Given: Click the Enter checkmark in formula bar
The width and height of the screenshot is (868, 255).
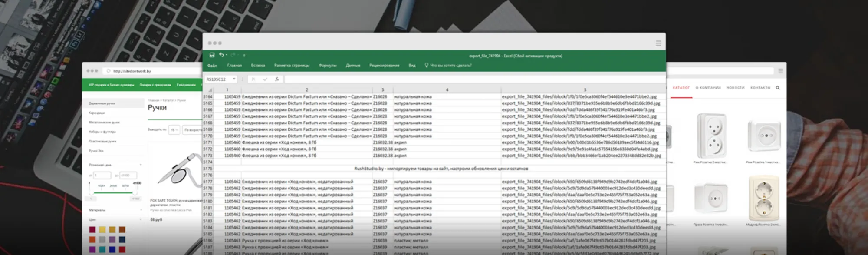Looking at the screenshot, I should pyautogui.click(x=265, y=79).
